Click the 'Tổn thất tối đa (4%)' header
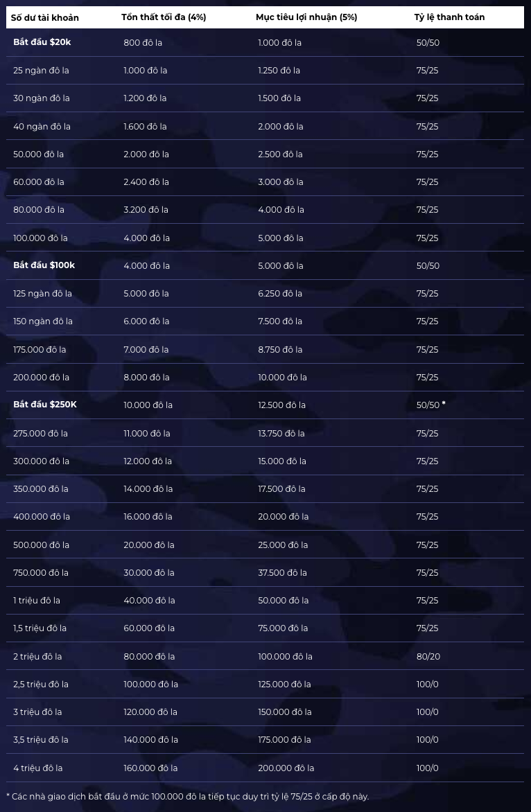Screen dimensions: 531x812 [164, 17]
